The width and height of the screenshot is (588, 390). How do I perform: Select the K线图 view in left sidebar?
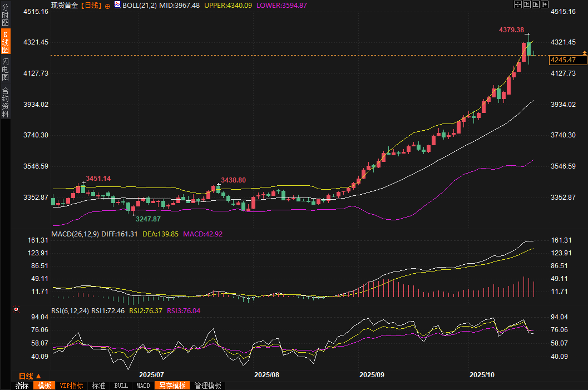(x=6, y=42)
